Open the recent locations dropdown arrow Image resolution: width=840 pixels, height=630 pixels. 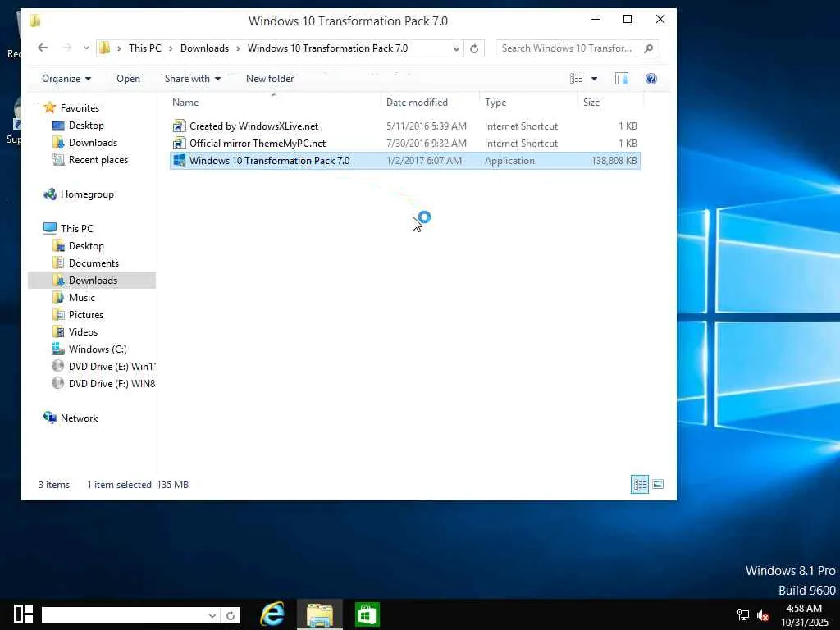[86, 48]
